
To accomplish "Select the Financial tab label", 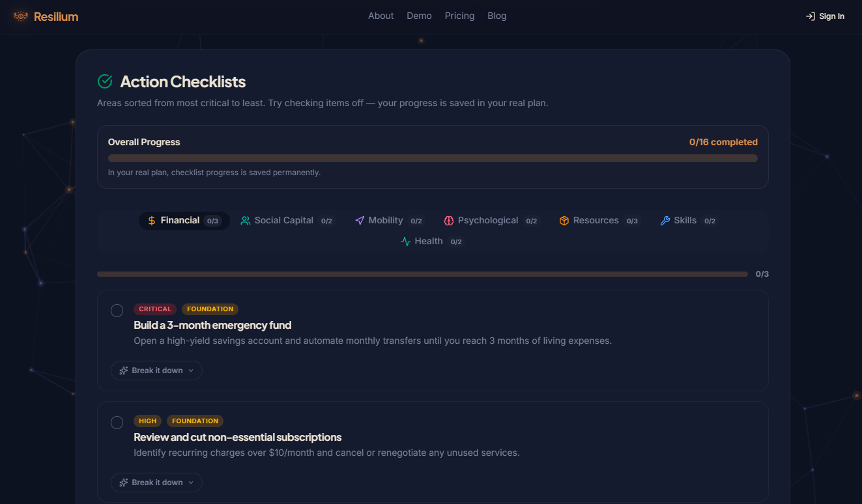I will (x=180, y=220).
